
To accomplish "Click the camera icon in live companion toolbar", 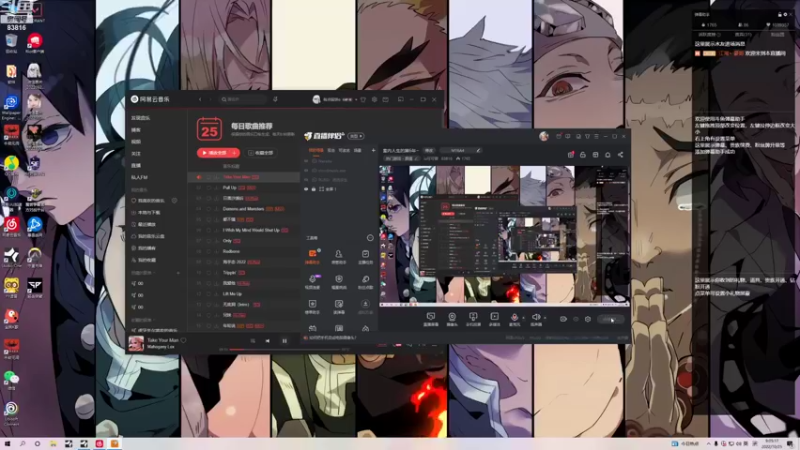I will point(452,317).
